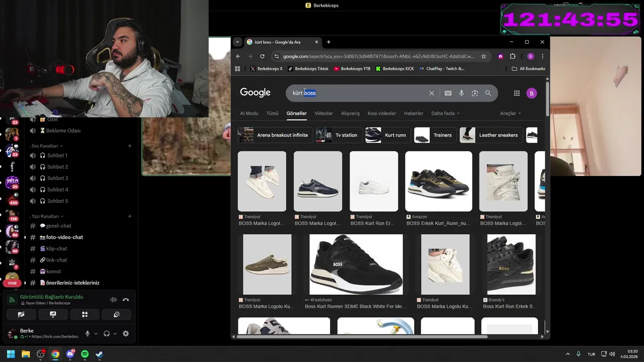This screenshot has width=644, height=362.
Task: Open Chrome extensions puzzle icon
Action: [513, 56]
